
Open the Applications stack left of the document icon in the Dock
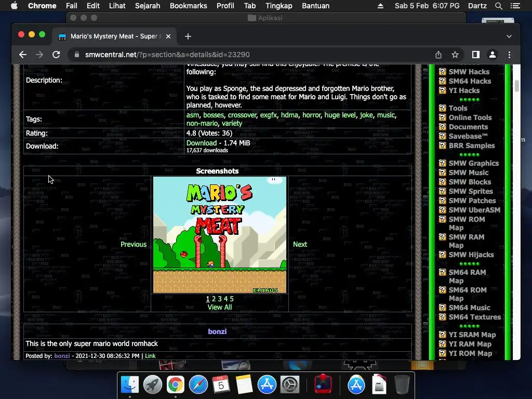(356, 385)
